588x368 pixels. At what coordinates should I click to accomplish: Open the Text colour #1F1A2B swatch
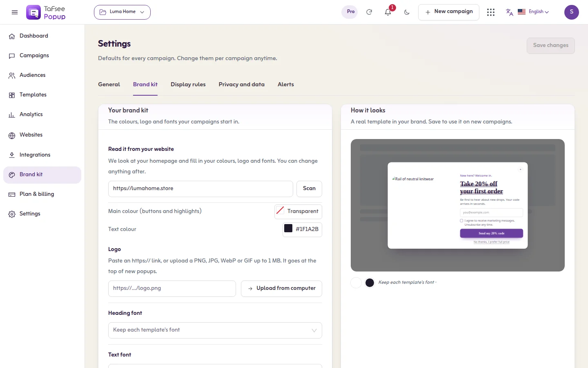coord(302,229)
